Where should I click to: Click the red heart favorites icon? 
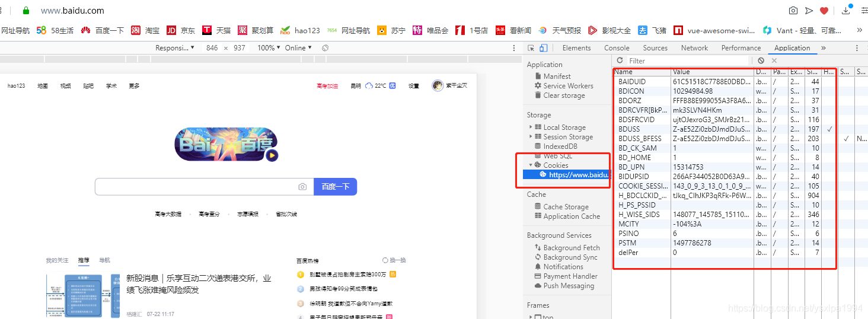tap(824, 11)
